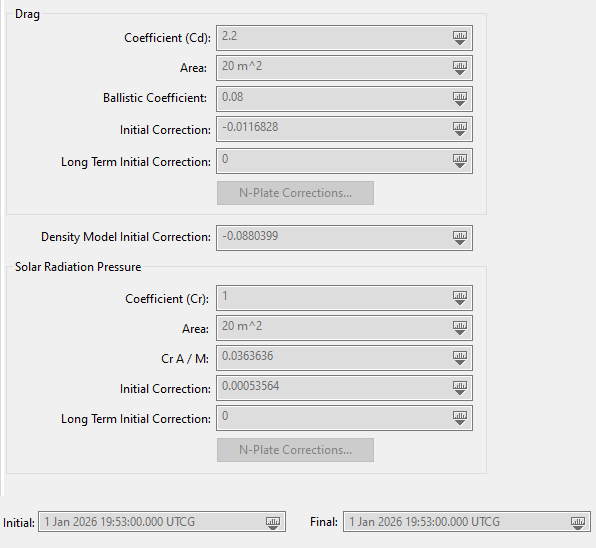The image size is (596, 548).
Task: Open the Ballistic Coefficient field's unit icon
Action: click(460, 98)
